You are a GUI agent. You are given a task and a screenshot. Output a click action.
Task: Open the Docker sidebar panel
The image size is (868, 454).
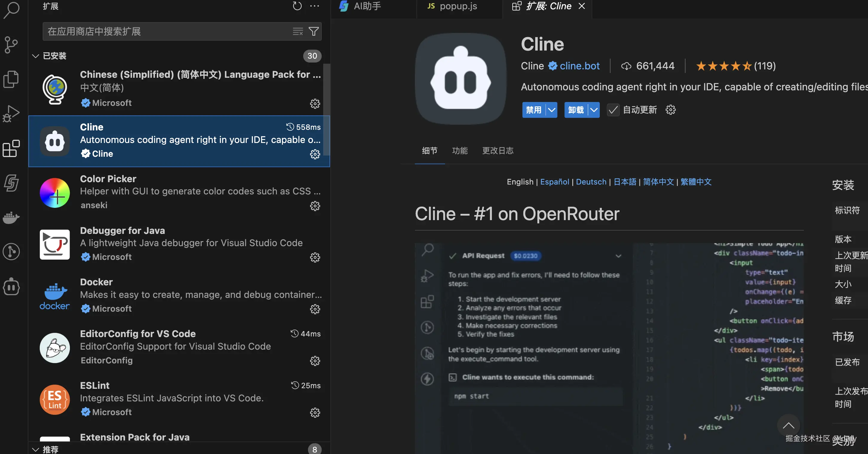pyautogui.click(x=11, y=217)
